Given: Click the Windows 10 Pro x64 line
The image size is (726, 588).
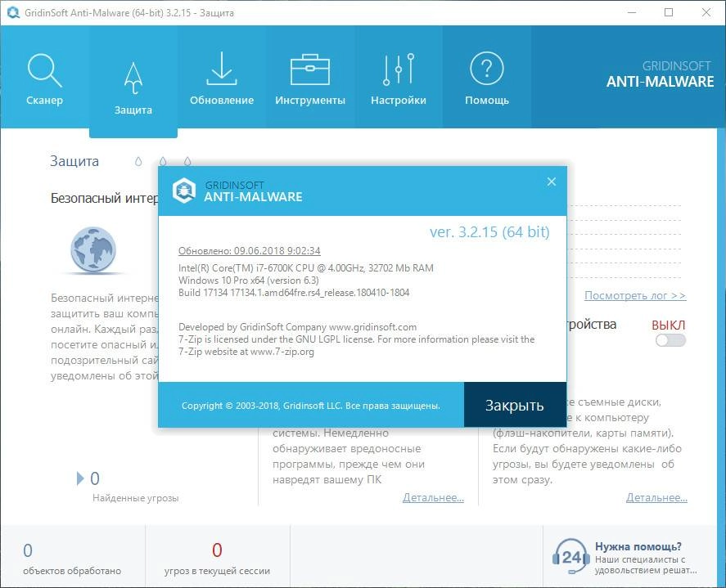Looking at the screenshot, I should [249, 281].
